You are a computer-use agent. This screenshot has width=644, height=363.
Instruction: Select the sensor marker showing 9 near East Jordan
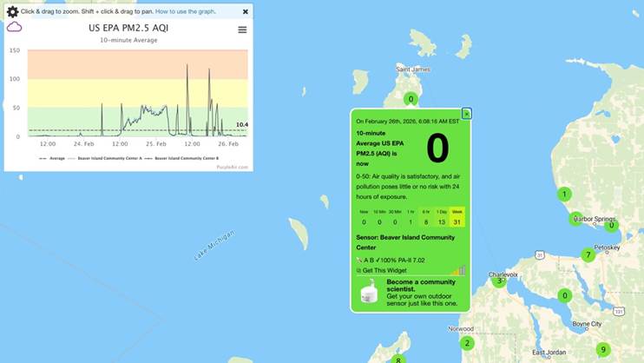pos(603,349)
